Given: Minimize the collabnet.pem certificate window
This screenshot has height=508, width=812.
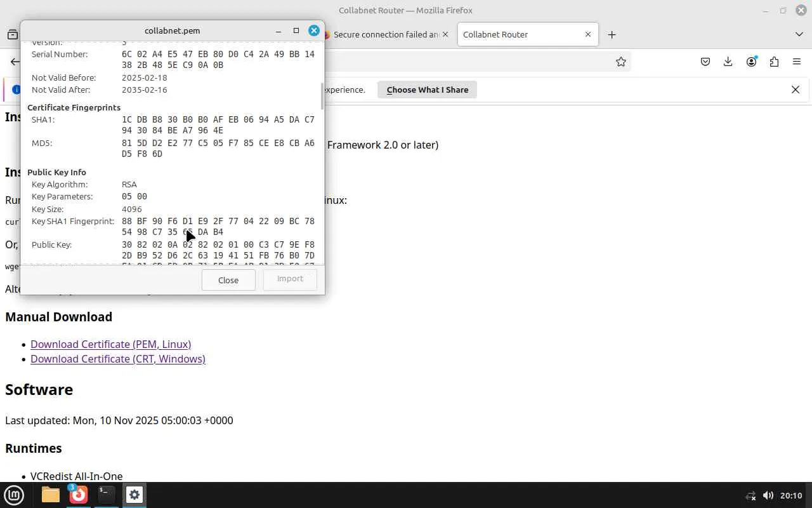Looking at the screenshot, I should 278,30.
